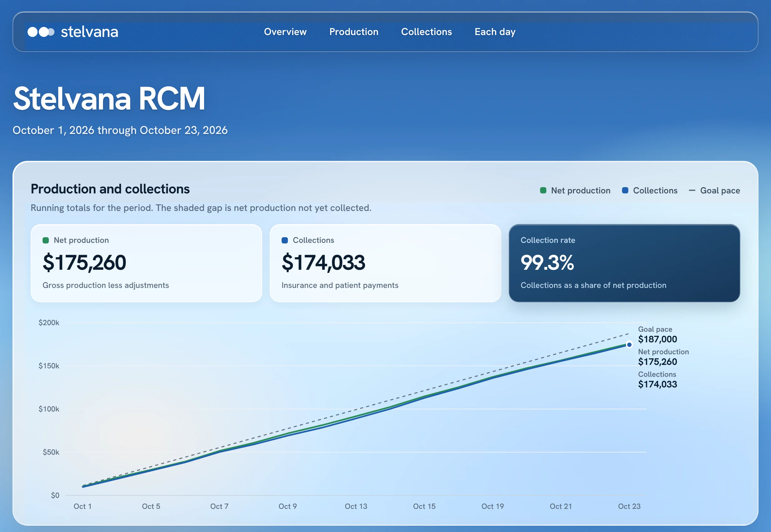Click the $50k y-axis label
The width and height of the screenshot is (771, 532).
pyautogui.click(x=51, y=452)
